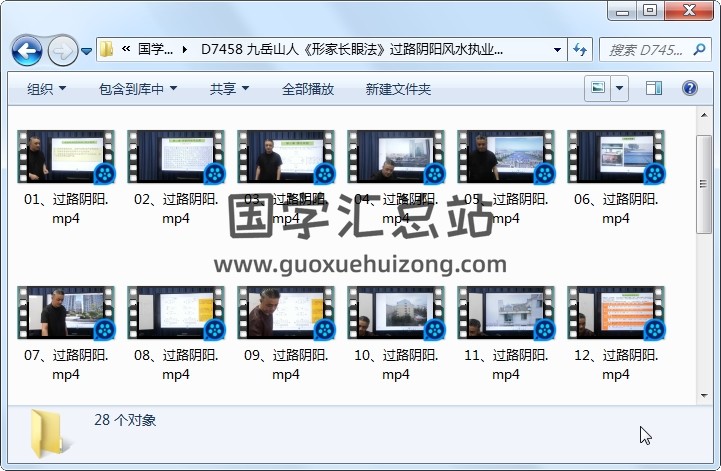Select the 06、过路阴阳.mp4 video thumbnail

616,156
